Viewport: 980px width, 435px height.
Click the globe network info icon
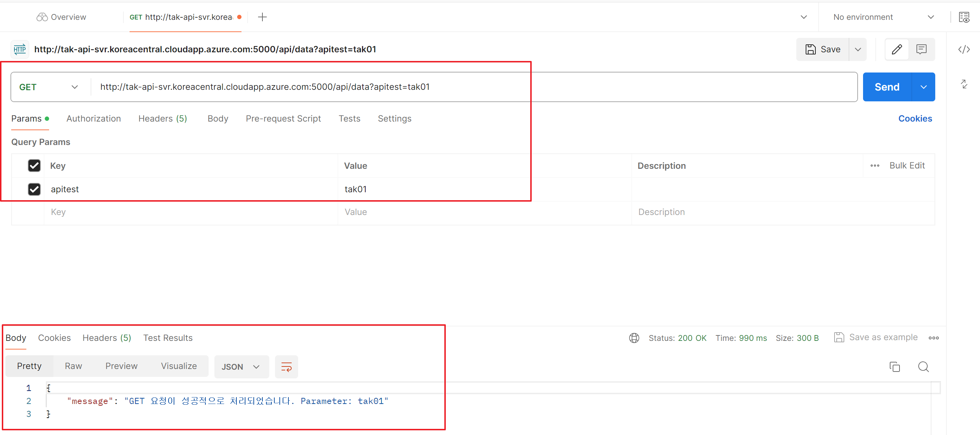click(x=634, y=338)
